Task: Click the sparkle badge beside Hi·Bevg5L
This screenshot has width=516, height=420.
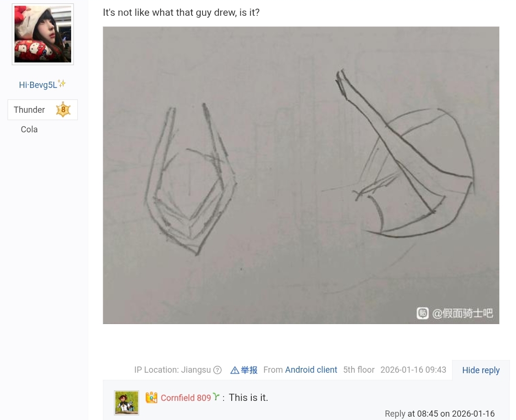Action: tap(62, 84)
